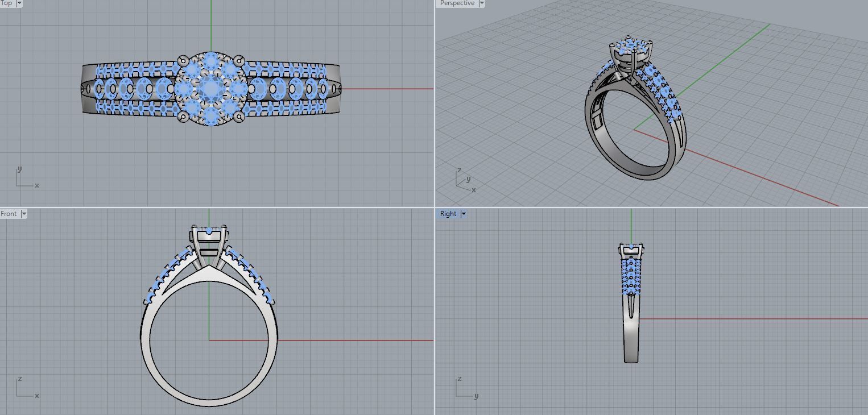Click the yz axis icon in Right viewport
Viewport: 868px width, 415px height.
click(x=468, y=387)
